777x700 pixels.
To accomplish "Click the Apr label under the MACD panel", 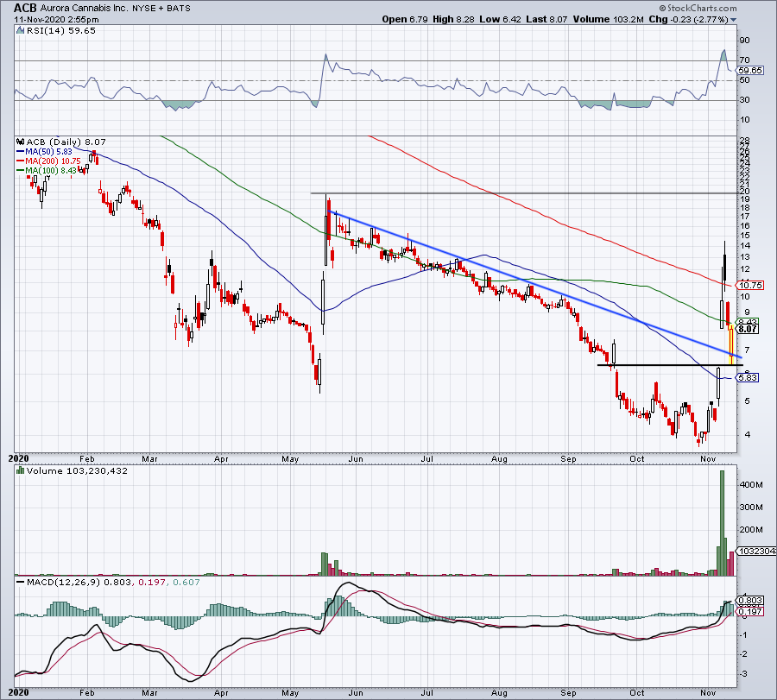I will (x=221, y=692).
